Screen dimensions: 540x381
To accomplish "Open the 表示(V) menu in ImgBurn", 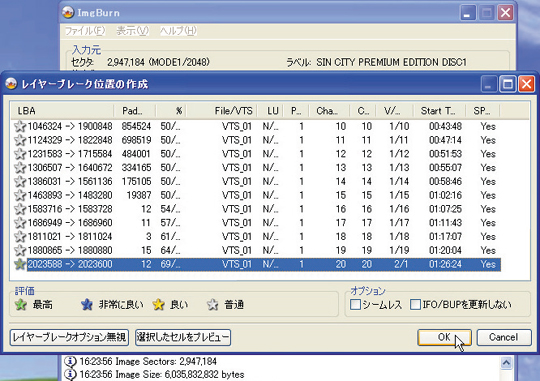I will click(133, 31).
